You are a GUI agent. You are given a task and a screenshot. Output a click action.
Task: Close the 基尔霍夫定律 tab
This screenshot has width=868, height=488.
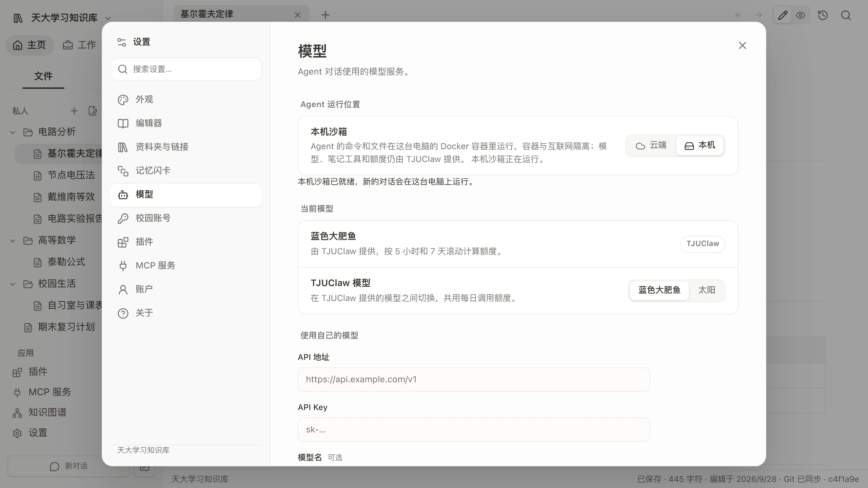coord(298,15)
